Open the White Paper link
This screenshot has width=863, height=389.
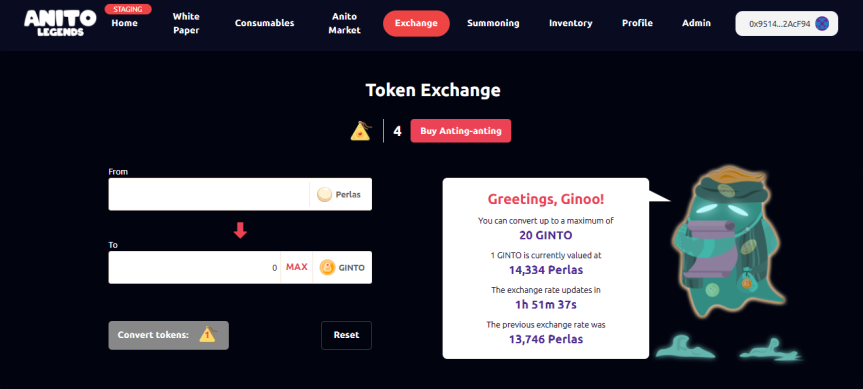[x=186, y=23]
